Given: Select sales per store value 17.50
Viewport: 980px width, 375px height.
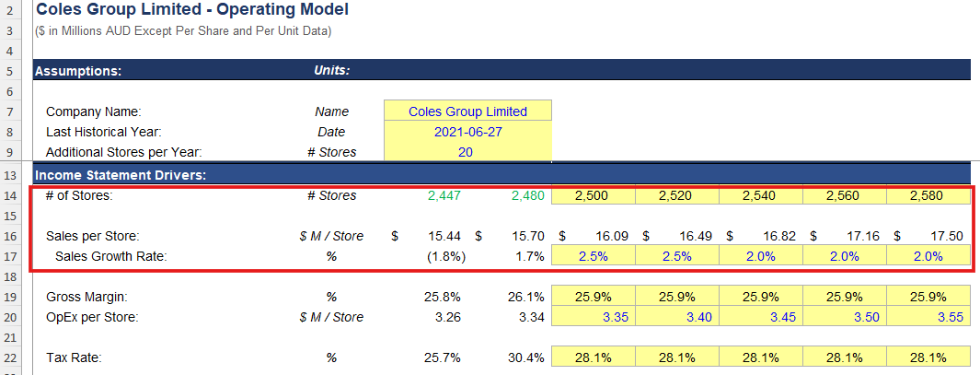Looking at the screenshot, I should click(x=946, y=236).
